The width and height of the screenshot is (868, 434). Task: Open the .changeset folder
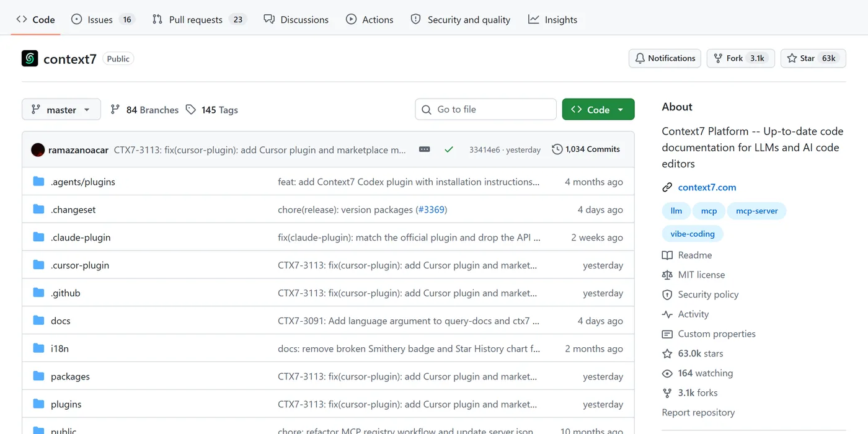coord(73,210)
